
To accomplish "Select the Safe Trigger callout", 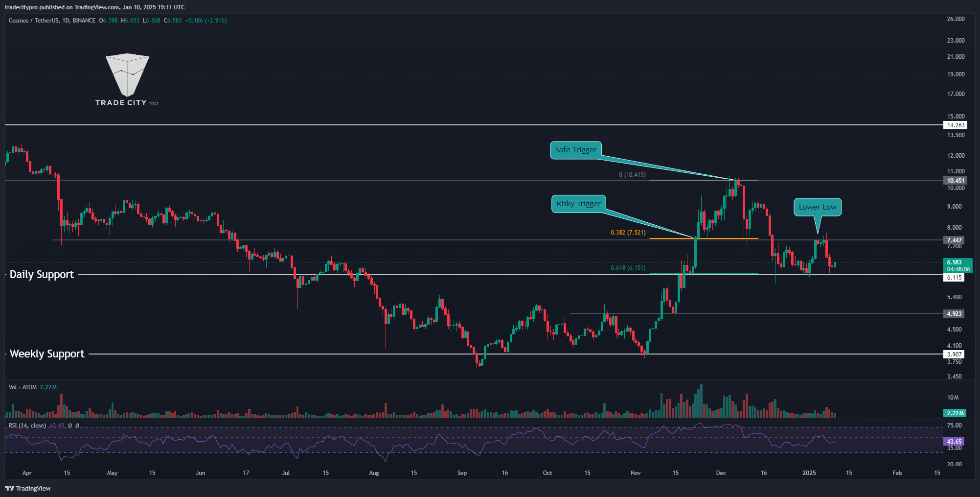I will [575, 150].
